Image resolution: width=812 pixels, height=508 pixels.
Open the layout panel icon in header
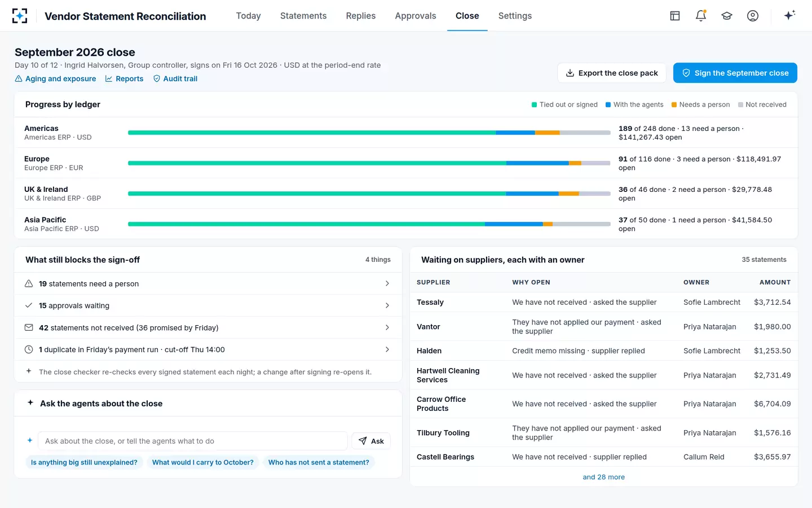[x=675, y=16]
